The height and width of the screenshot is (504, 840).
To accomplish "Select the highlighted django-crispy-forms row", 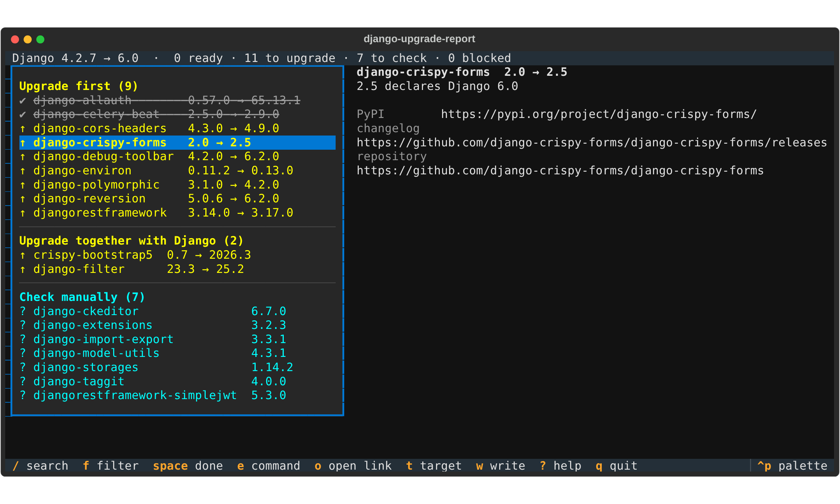I will click(x=177, y=143).
